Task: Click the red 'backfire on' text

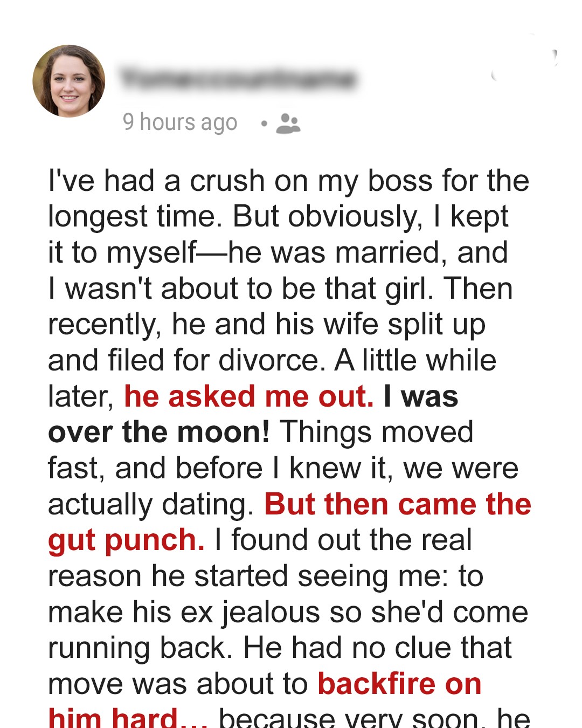Action: coord(399,684)
